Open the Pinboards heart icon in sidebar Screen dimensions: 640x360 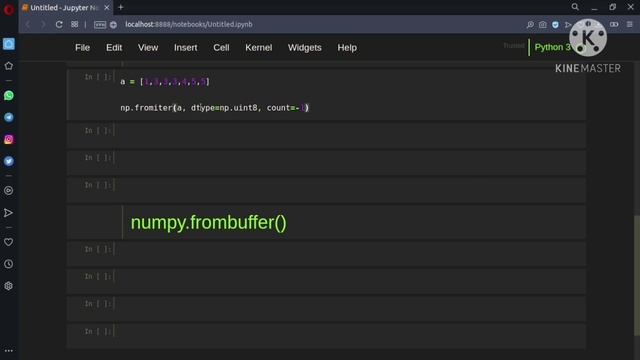pyautogui.click(x=9, y=242)
